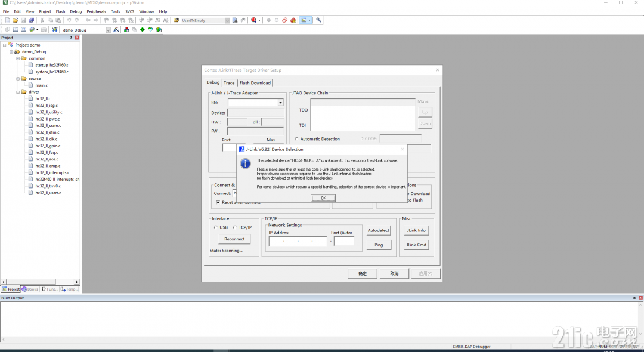
Task: Toggle the Reset after Connect checkbox
Action: [218, 202]
